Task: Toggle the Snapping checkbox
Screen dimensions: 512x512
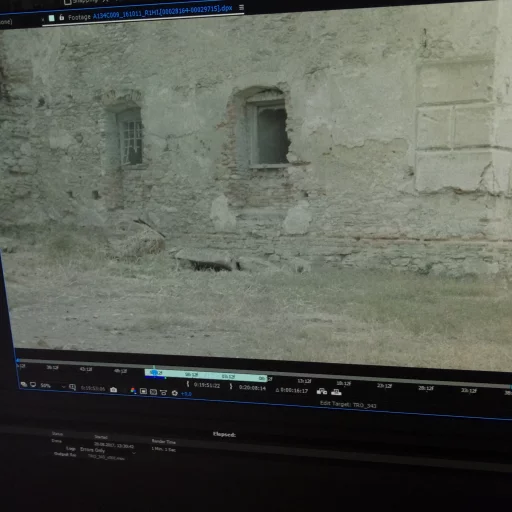Action: tap(67, 2)
